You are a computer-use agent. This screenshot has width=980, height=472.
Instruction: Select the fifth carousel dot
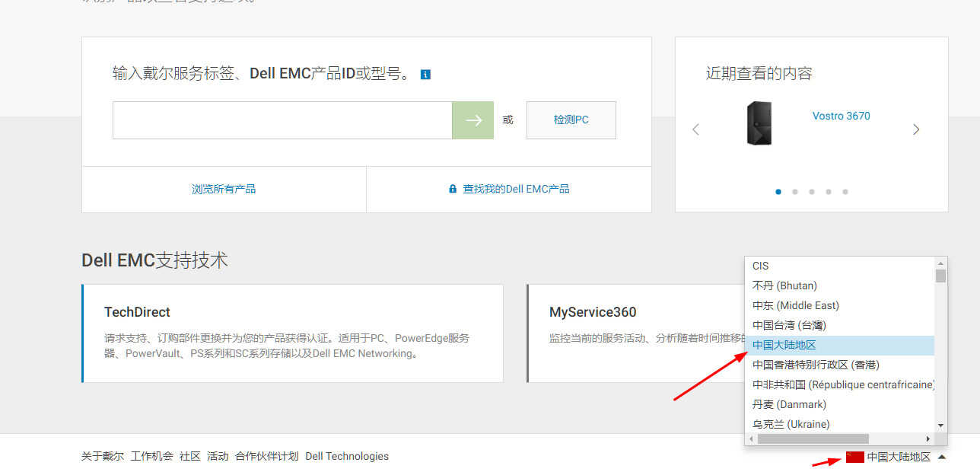(x=845, y=192)
